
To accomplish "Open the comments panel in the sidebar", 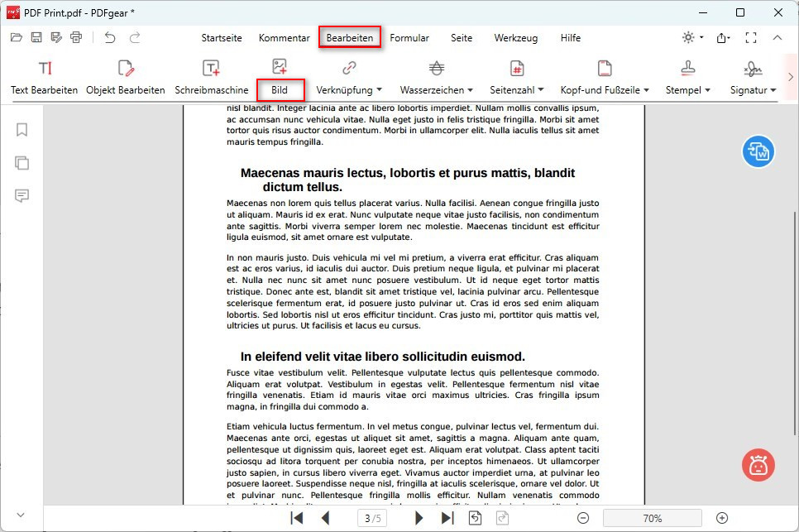I will pos(21,196).
